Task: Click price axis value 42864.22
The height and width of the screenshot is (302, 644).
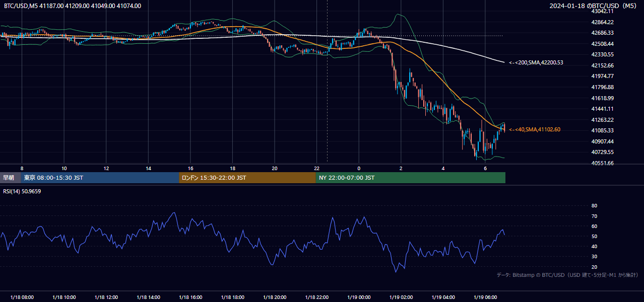Action: 603,22
